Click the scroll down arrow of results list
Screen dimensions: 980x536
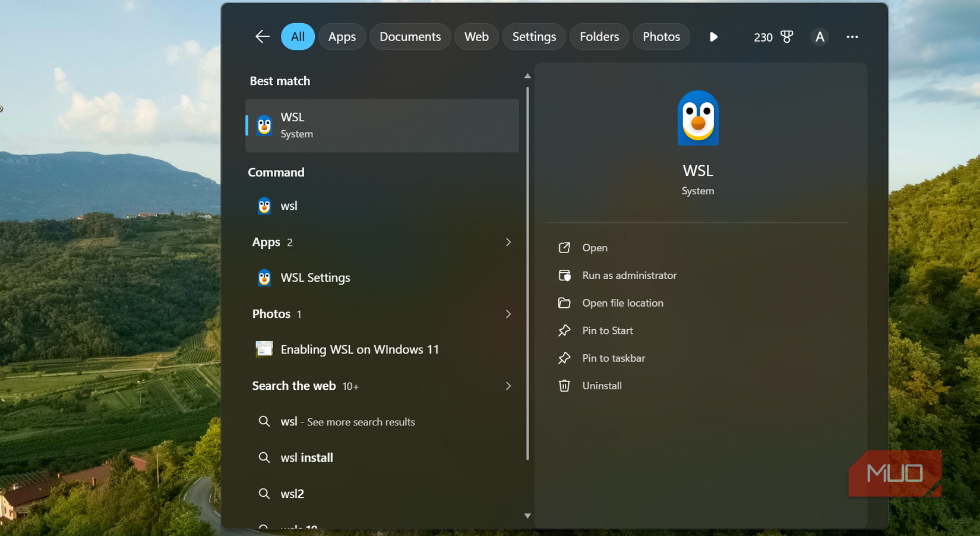[x=527, y=516]
